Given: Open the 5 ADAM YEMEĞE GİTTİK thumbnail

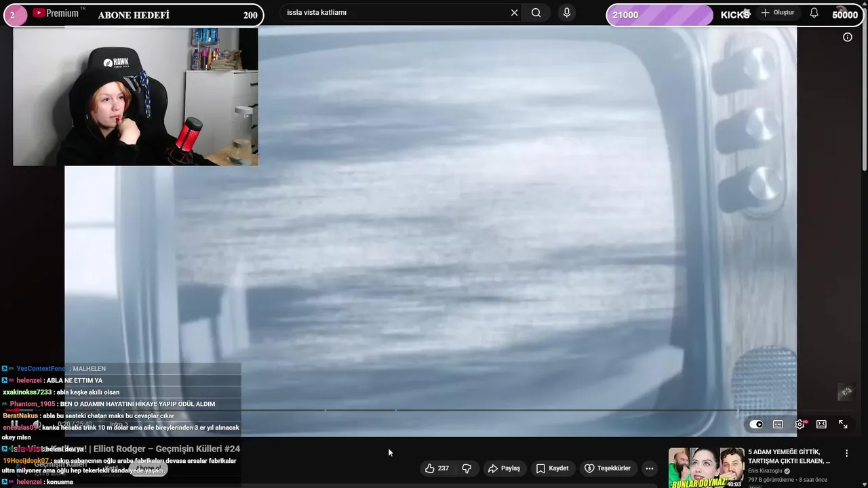Looking at the screenshot, I should coord(706,468).
